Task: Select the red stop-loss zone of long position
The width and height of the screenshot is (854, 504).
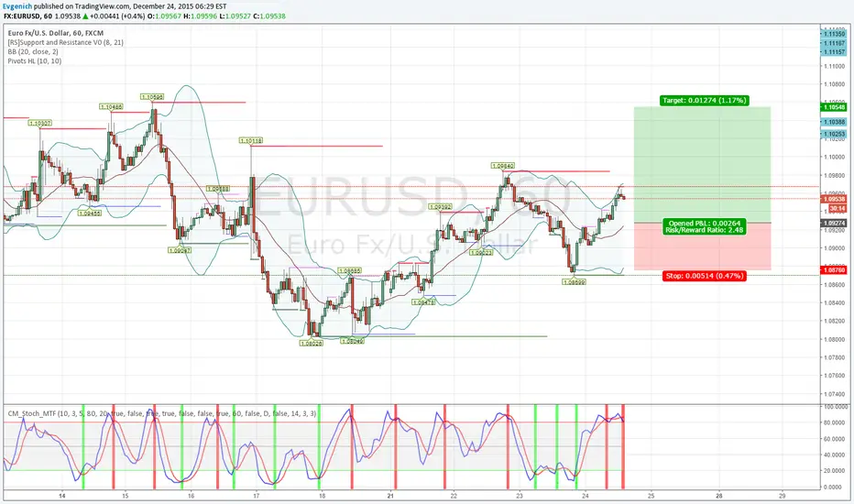Action: point(702,247)
